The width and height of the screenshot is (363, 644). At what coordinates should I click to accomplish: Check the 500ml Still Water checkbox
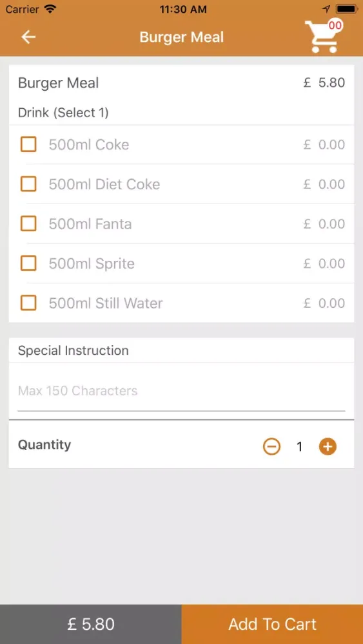28,303
